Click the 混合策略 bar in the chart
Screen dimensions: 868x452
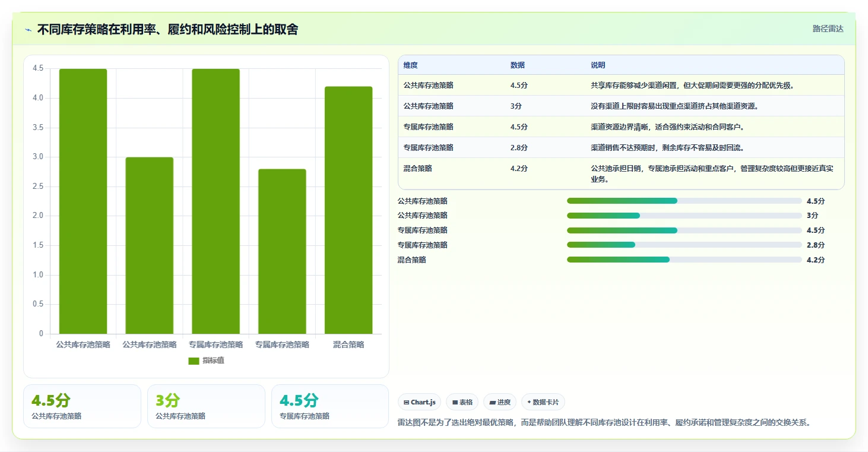click(x=349, y=210)
